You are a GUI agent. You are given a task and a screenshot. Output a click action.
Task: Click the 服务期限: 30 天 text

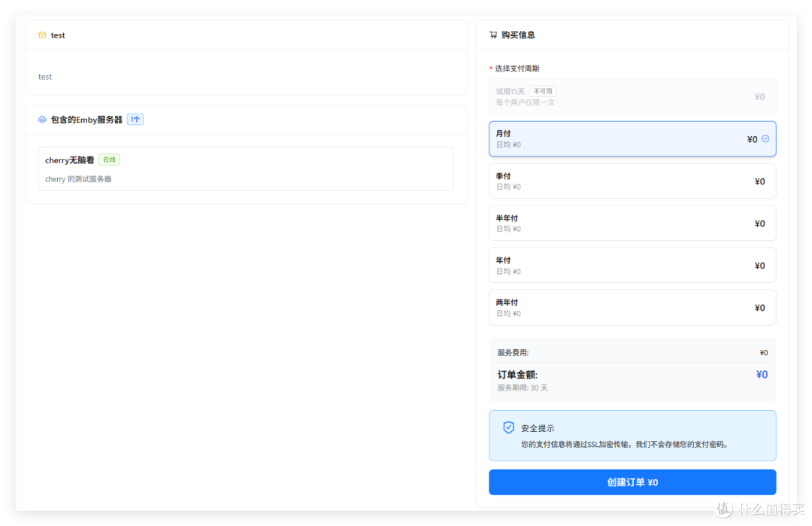522,388
